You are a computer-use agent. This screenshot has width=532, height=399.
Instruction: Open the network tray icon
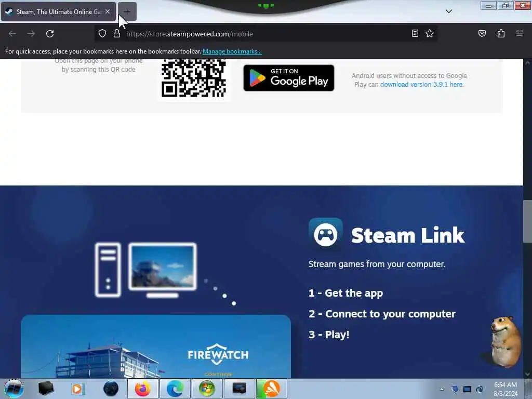click(x=467, y=389)
